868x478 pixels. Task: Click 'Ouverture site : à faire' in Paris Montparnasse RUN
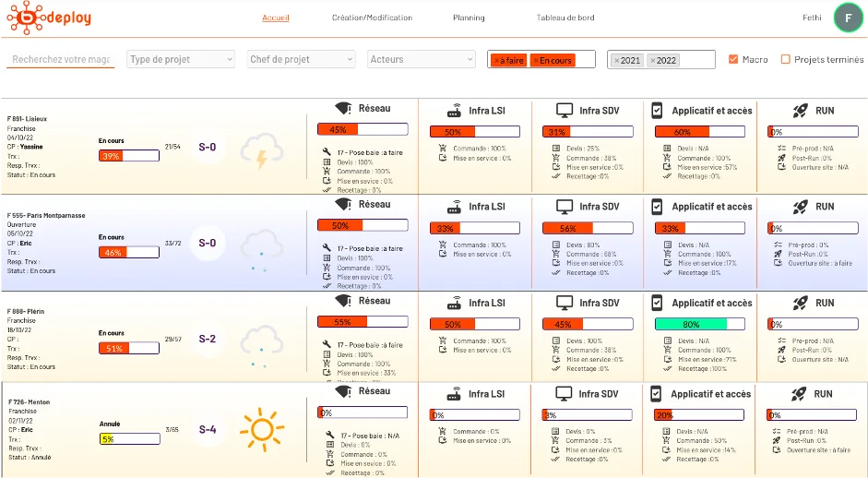[x=820, y=263]
